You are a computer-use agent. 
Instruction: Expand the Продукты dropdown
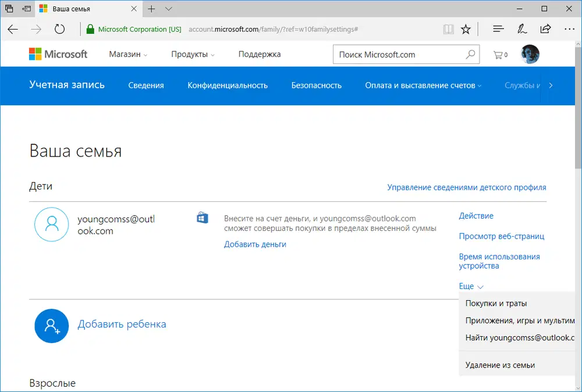[x=193, y=54]
